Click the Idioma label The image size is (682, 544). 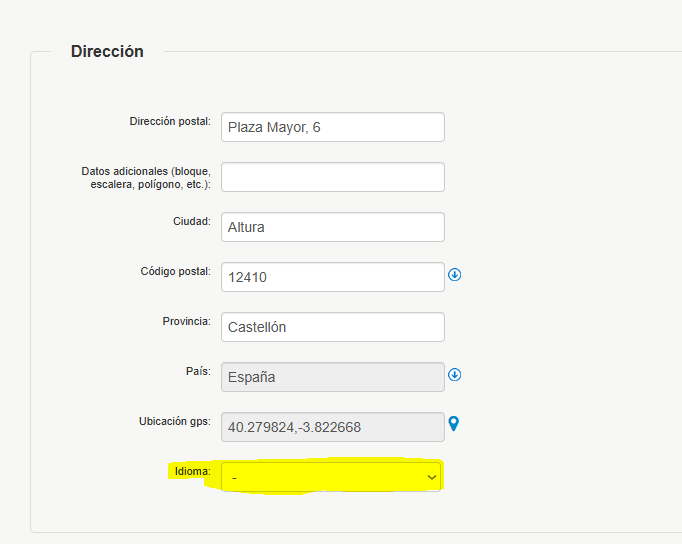pyautogui.click(x=193, y=471)
